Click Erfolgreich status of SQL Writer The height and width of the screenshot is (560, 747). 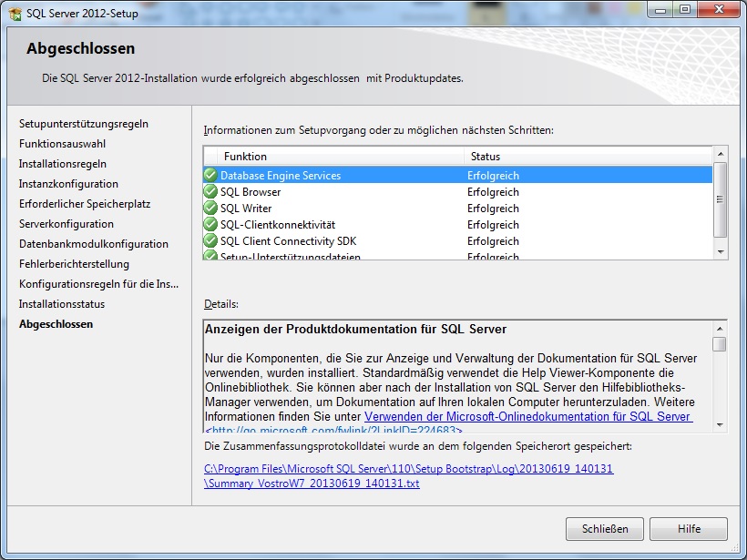(493, 209)
